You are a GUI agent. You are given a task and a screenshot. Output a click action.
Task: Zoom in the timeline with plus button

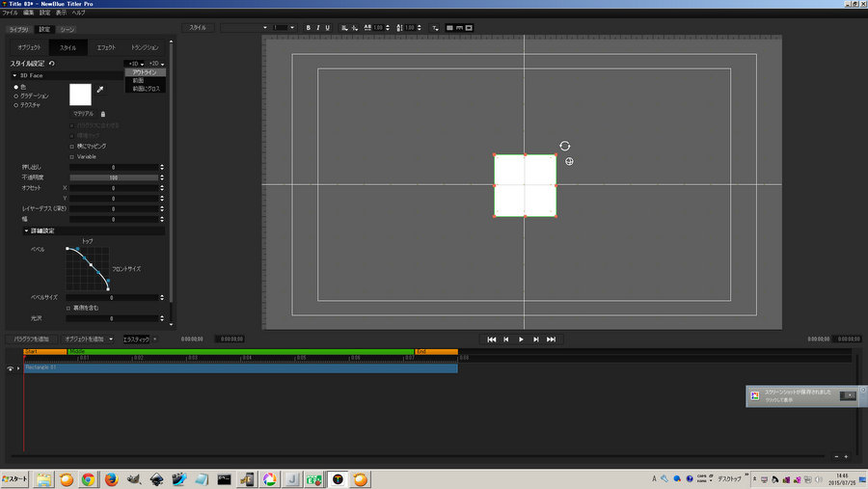pos(846,456)
